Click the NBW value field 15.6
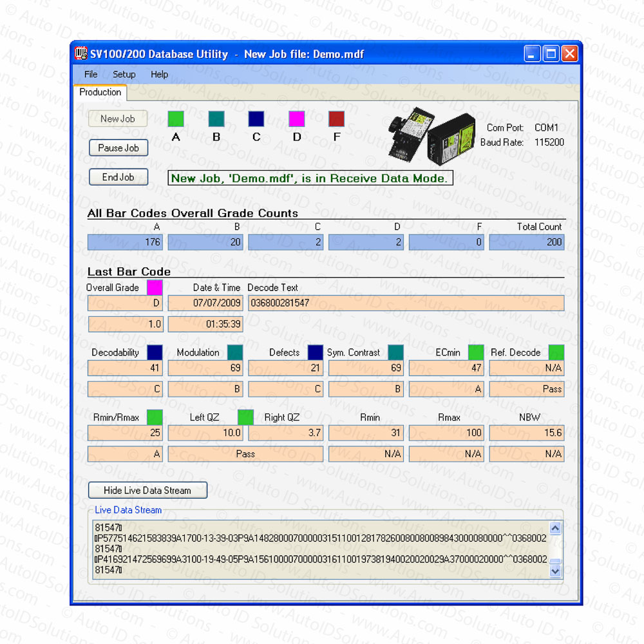Viewport: 644px width, 644px height. (x=527, y=433)
